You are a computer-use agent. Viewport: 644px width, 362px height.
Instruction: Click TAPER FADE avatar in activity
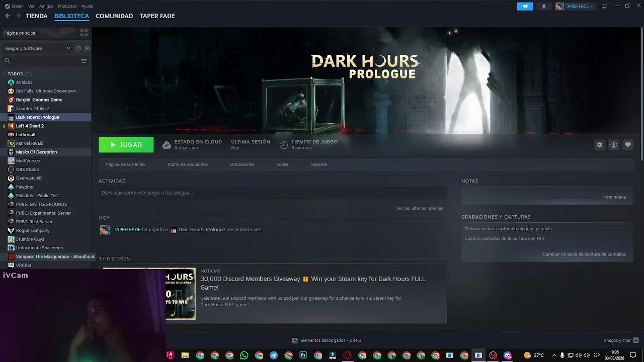(x=105, y=230)
